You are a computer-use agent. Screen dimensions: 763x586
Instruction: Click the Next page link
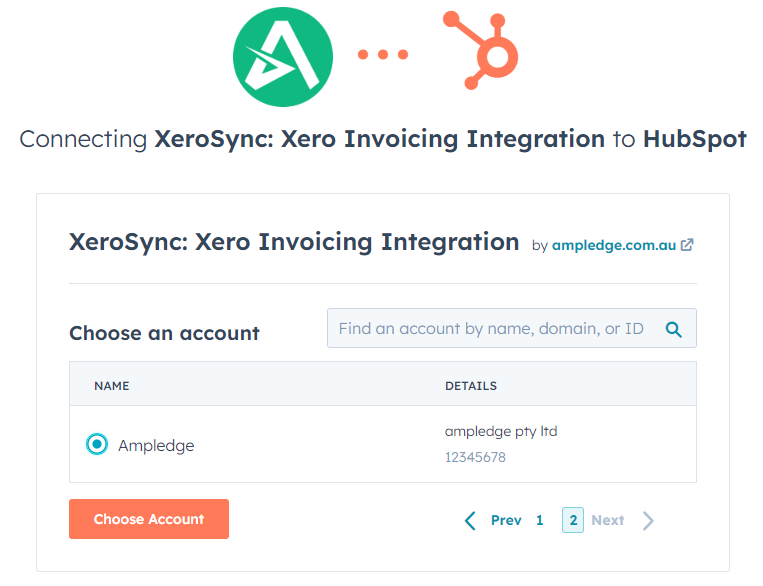608,520
